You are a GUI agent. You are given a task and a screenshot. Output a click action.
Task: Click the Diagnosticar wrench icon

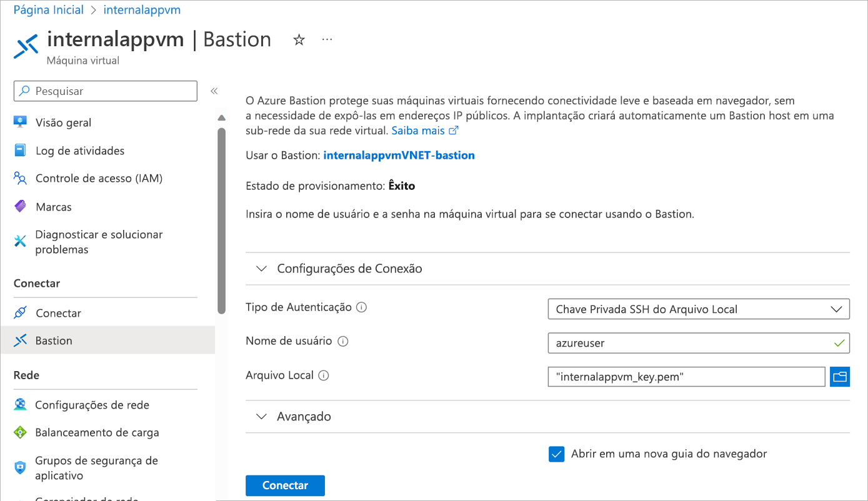tap(21, 241)
